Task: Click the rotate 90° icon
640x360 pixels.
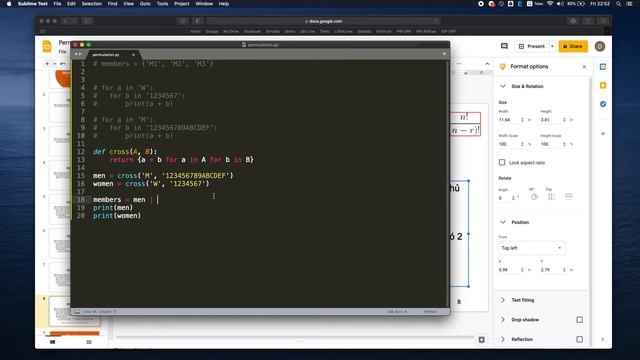Action: (x=534, y=197)
